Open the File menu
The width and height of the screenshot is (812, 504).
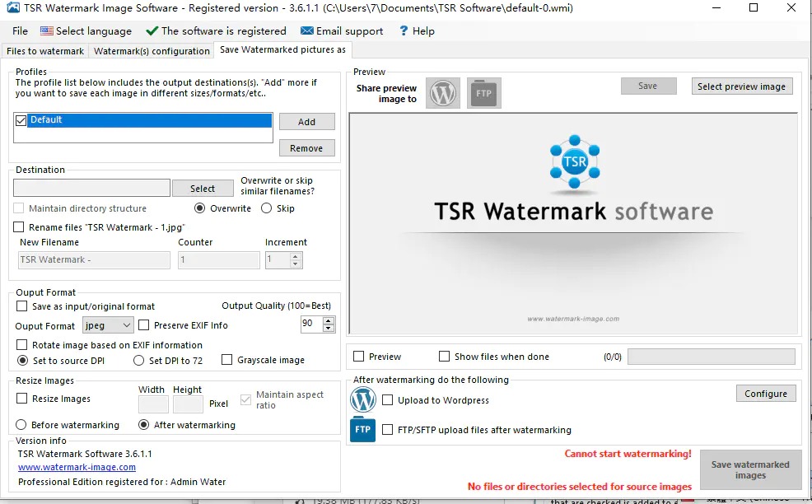click(20, 30)
